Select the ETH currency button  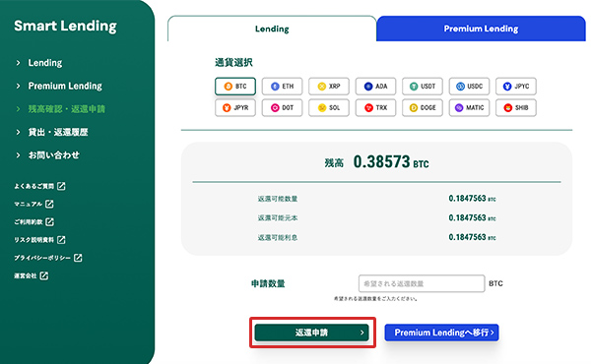282,87
